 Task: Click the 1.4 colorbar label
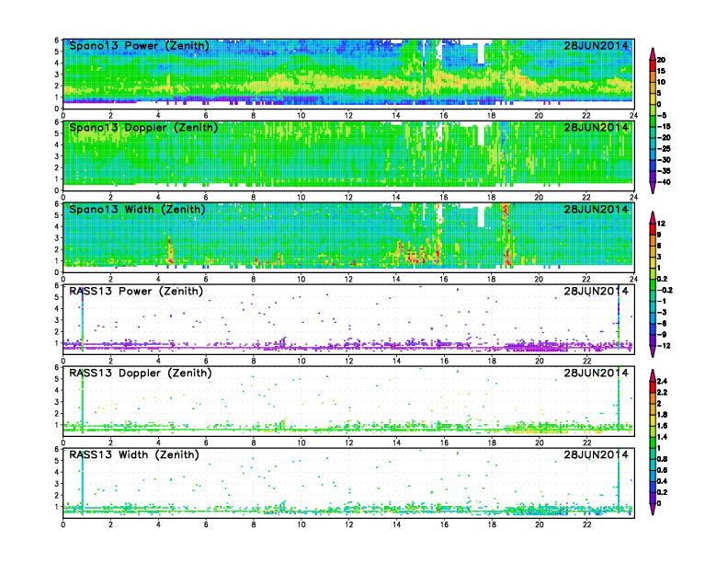(663, 437)
